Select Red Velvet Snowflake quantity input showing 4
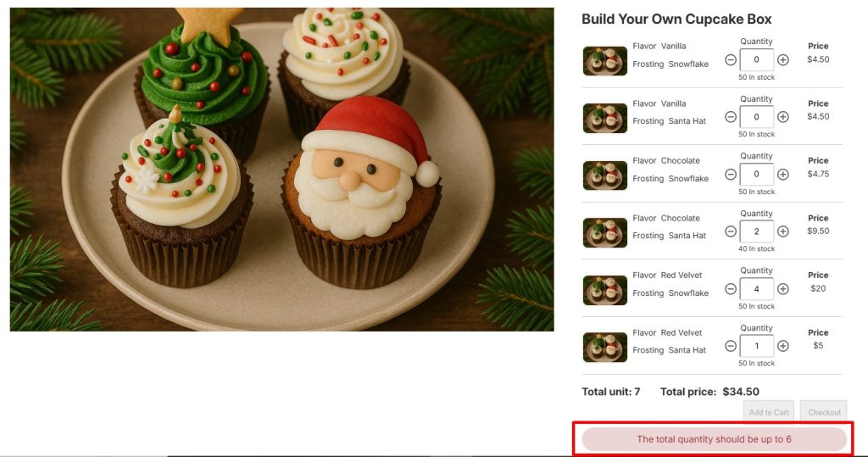868x457 pixels. (757, 289)
